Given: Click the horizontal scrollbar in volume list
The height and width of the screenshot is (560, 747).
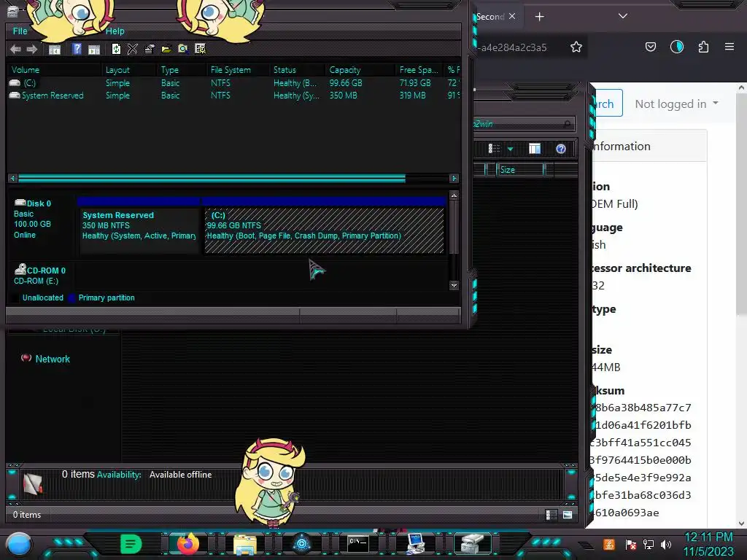Looking at the screenshot, I should coord(212,178).
